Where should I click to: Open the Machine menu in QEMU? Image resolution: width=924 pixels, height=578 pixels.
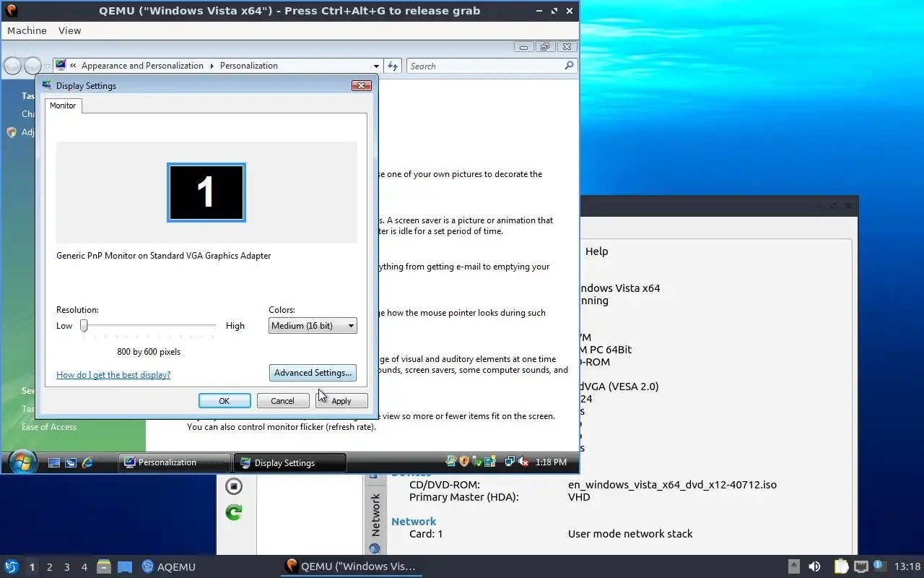coord(27,30)
